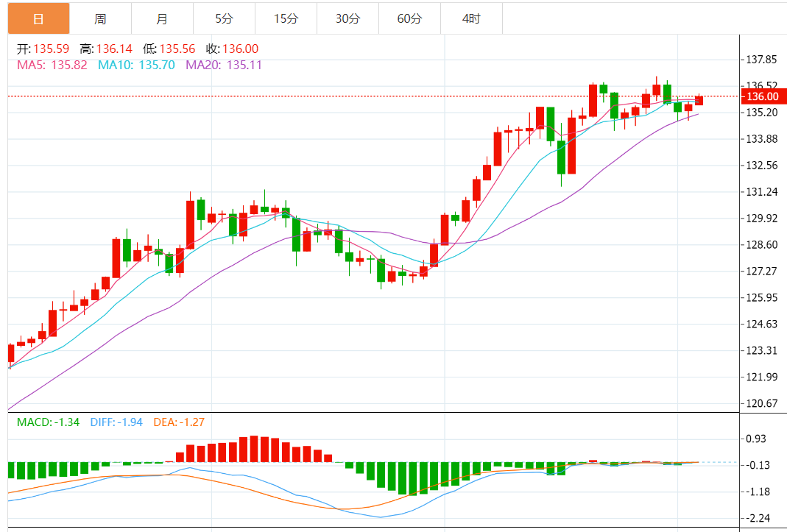Switch to the 月 monthly tab
This screenshot has width=787, height=532.
[162, 18]
